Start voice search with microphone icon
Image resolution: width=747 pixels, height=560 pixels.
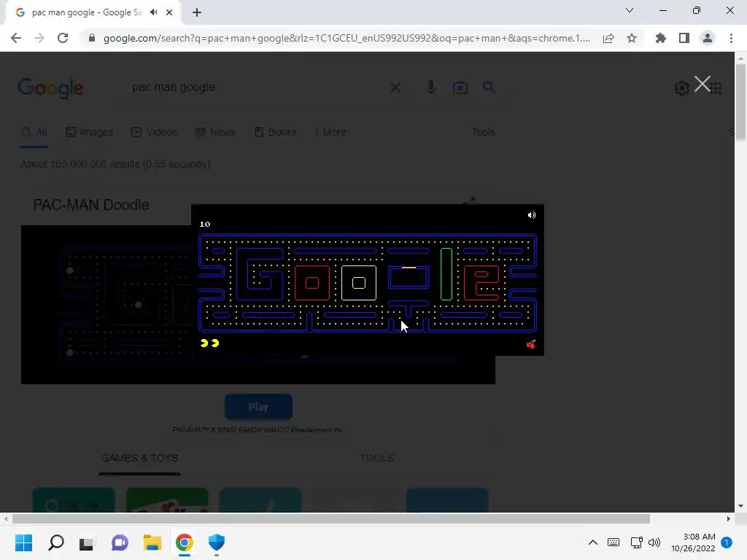pos(431,87)
